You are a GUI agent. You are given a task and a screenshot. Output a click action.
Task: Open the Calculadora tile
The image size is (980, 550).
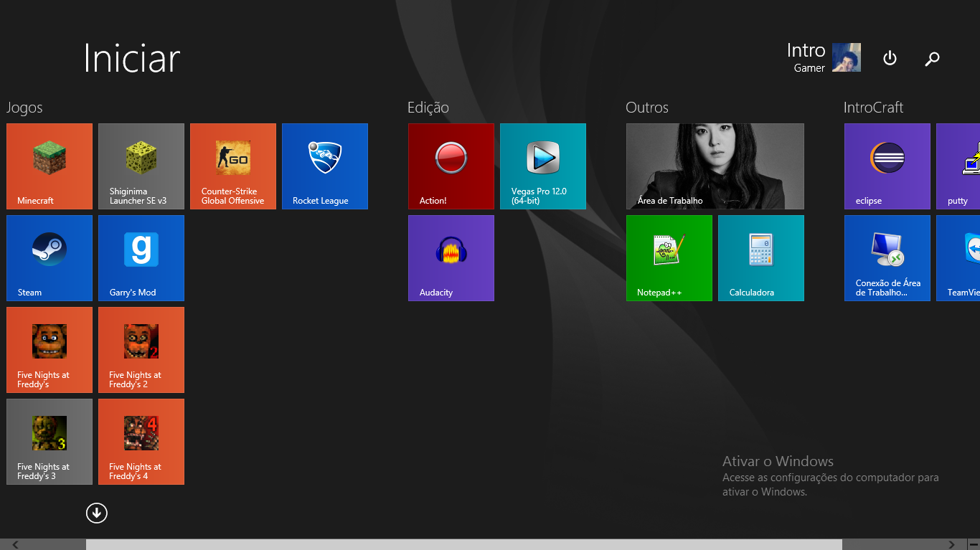(x=761, y=258)
